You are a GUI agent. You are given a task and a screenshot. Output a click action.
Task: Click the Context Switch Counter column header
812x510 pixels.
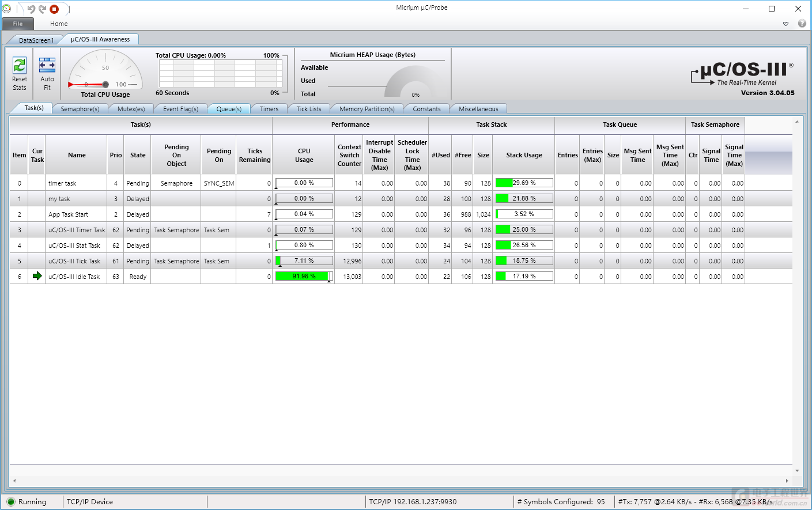pyautogui.click(x=349, y=155)
